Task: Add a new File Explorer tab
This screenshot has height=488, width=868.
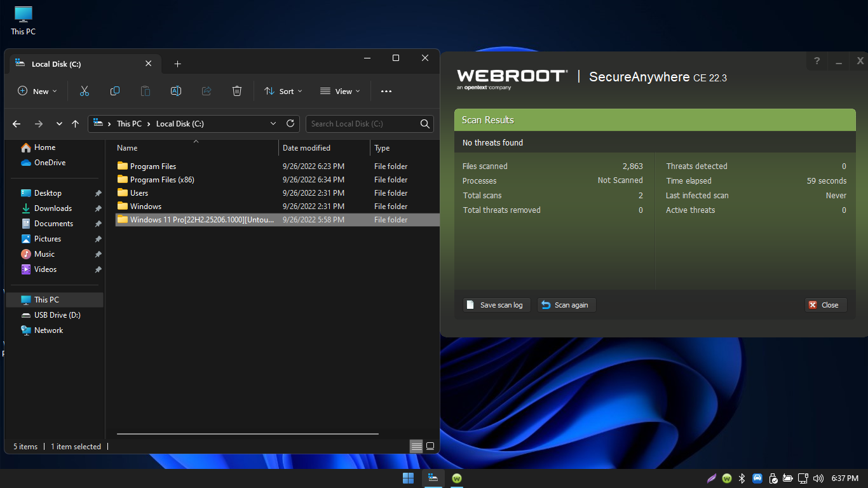Action: (x=177, y=64)
